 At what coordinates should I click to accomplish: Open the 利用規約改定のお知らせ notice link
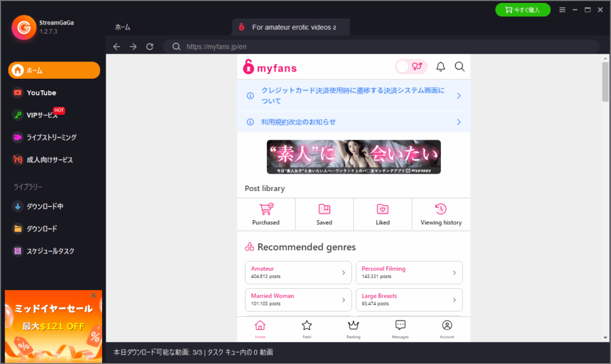tap(298, 122)
